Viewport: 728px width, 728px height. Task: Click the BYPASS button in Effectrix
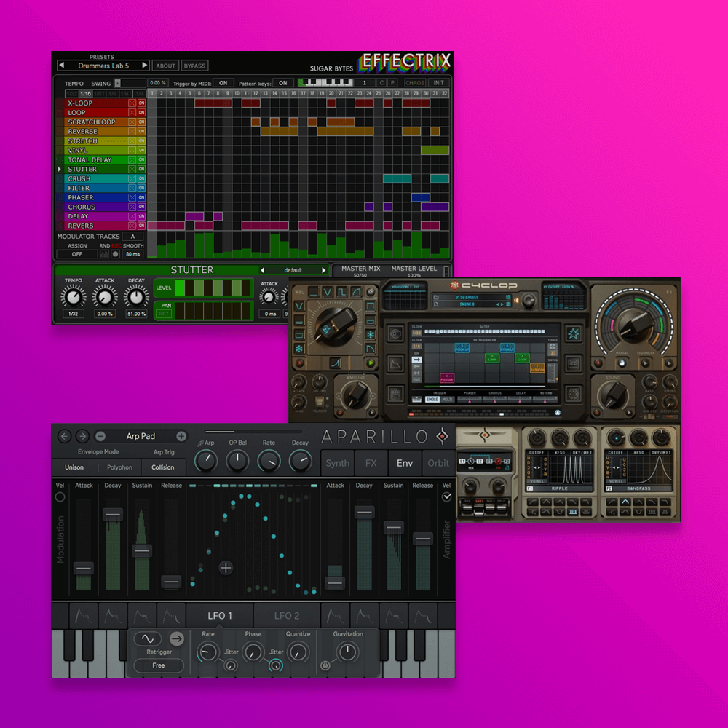click(x=194, y=66)
